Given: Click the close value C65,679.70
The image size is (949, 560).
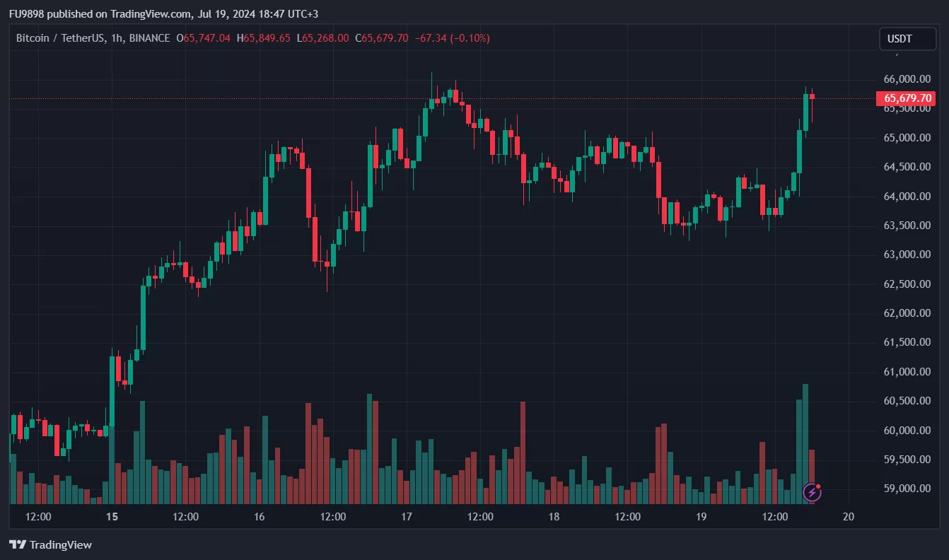Looking at the screenshot, I should point(381,38).
